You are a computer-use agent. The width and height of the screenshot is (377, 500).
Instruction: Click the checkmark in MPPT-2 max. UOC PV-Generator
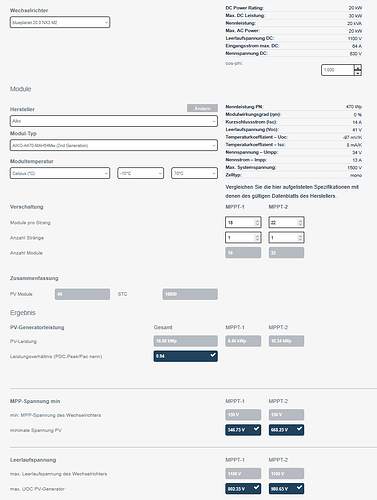coord(299,488)
